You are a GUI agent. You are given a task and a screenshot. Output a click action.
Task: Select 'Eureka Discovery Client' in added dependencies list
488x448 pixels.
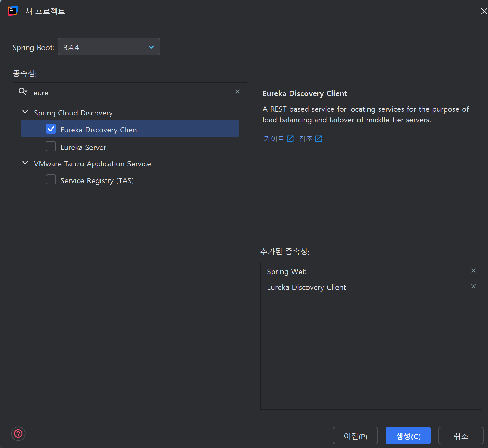[x=306, y=287]
